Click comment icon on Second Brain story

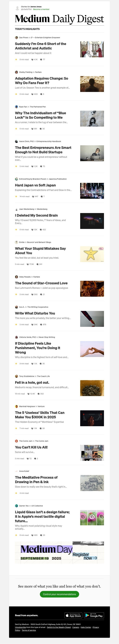41,230
